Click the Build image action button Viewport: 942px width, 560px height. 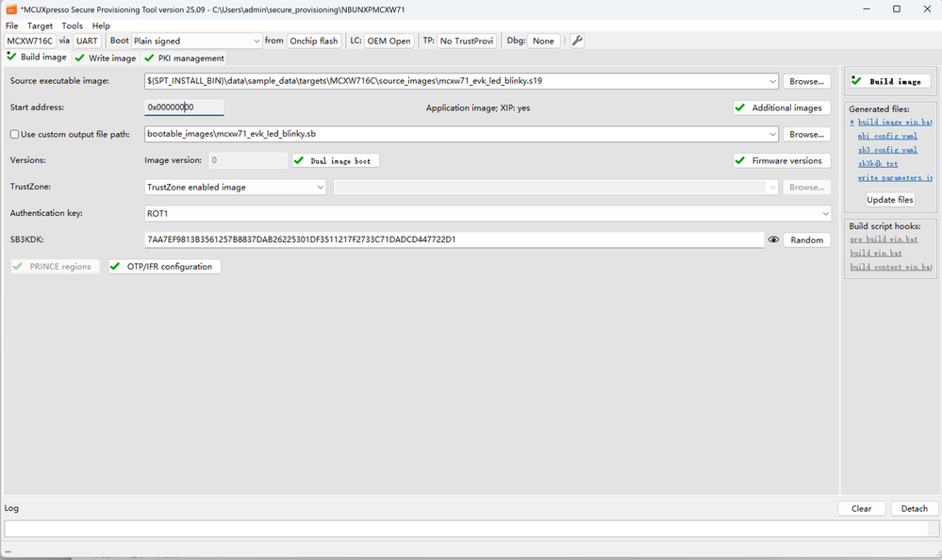(888, 81)
